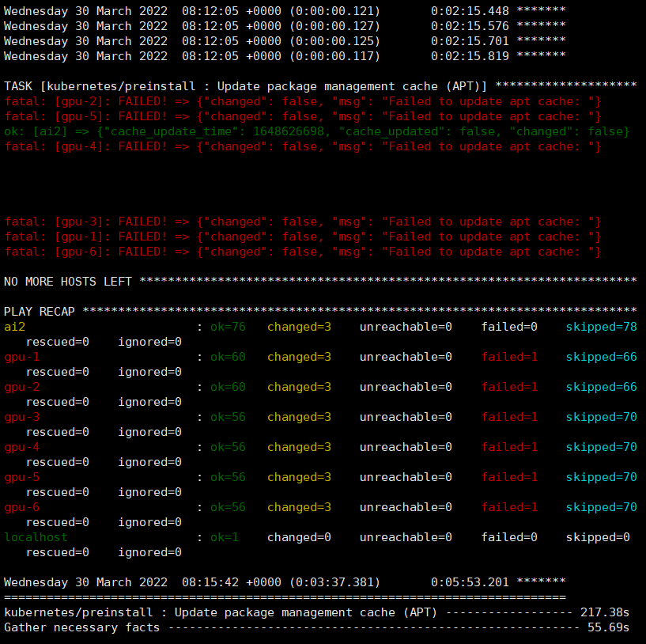
Task: Click ok=56 in the gpu-3 row
Action: pos(228,417)
